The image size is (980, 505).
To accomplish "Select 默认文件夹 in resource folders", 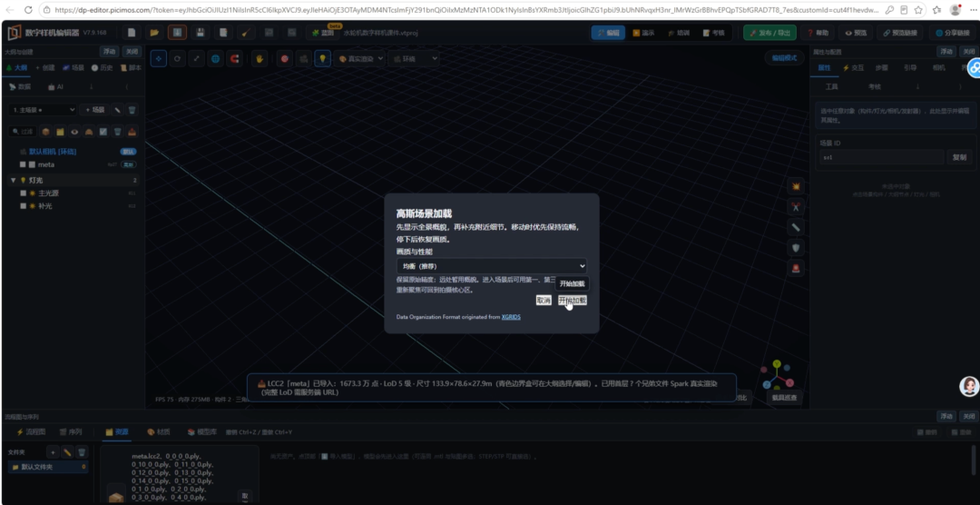I will (x=47, y=467).
